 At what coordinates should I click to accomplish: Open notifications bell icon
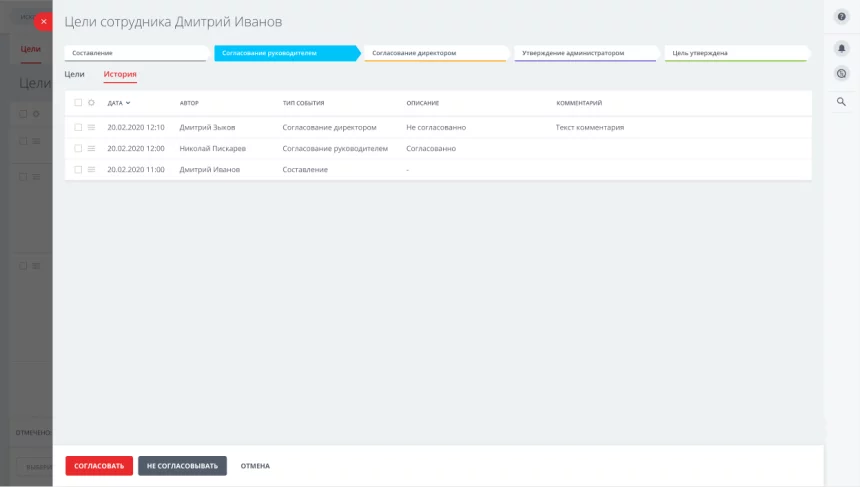841,48
